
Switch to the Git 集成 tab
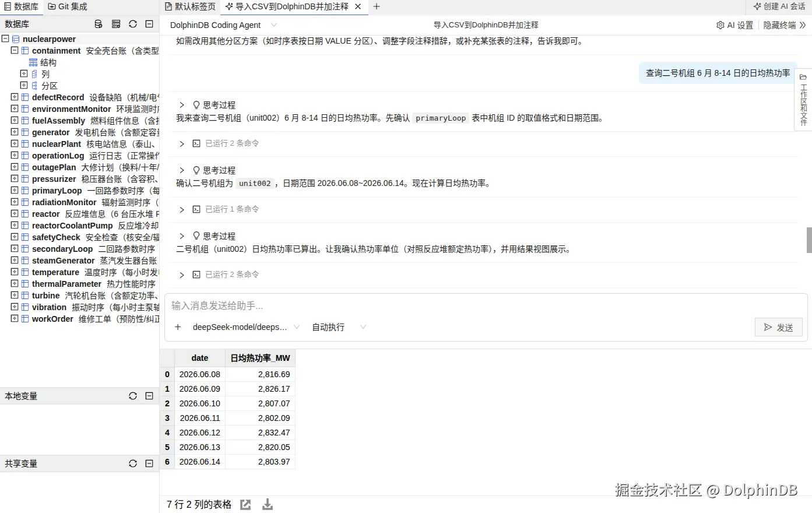(68, 6)
